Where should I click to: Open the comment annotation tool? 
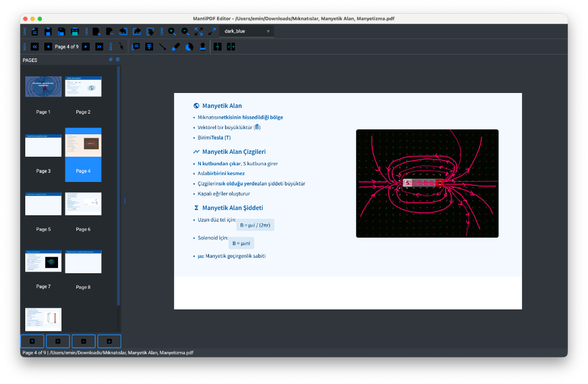136,46
